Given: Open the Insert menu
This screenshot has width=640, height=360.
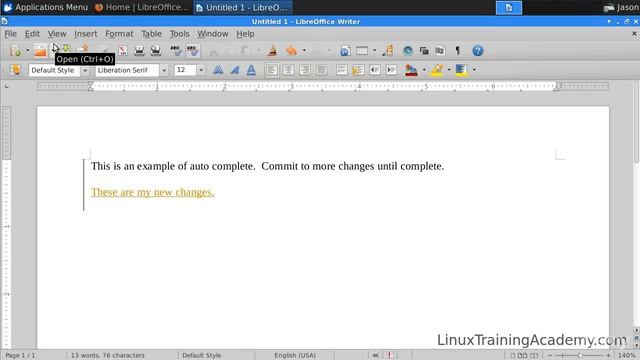Looking at the screenshot, I should 86,34.
